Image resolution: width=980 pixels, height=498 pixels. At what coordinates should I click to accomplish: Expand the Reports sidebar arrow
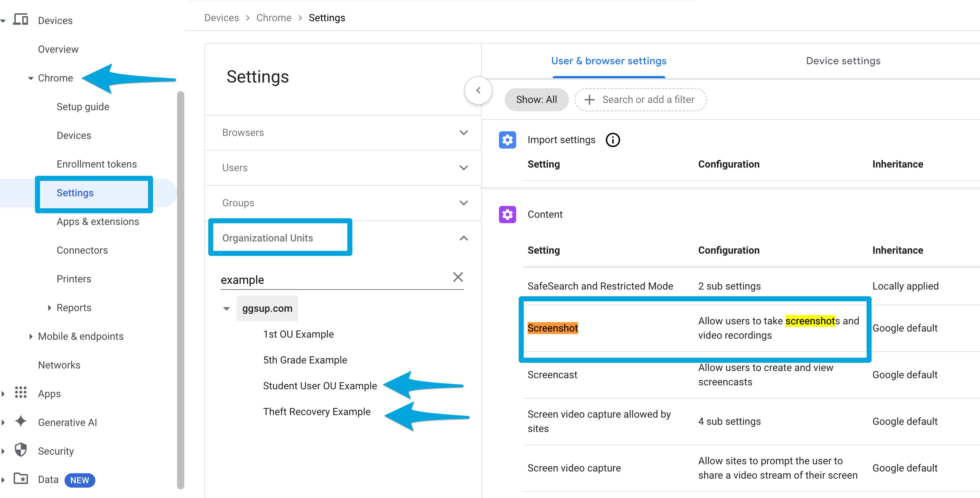[49, 307]
